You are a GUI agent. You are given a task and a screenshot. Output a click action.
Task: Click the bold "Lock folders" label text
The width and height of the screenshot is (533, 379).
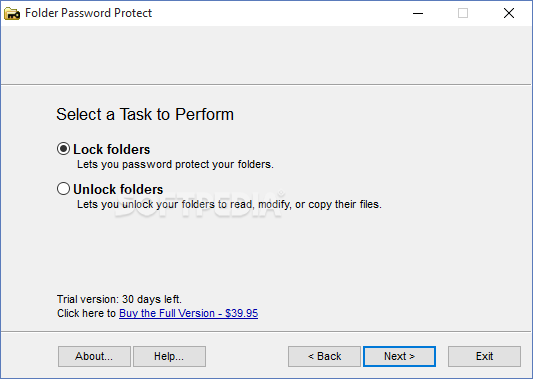pyautogui.click(x=111, y=149)
